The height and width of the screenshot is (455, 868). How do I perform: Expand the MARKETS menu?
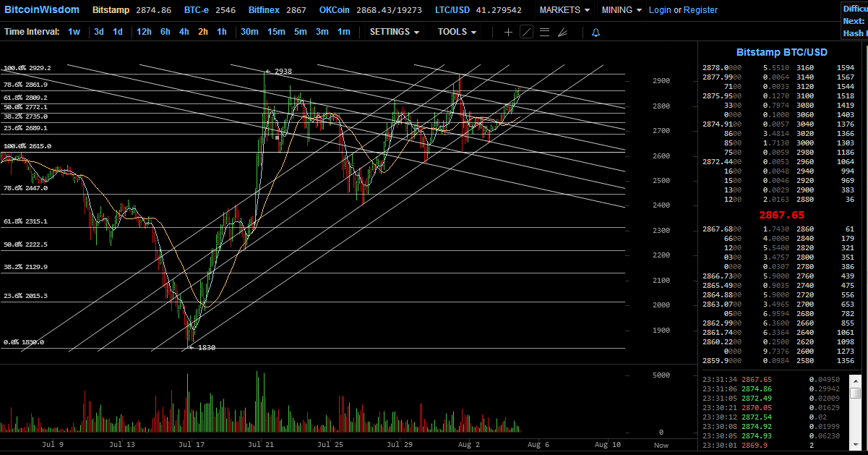pyautogui.click(x=564, y=10)
